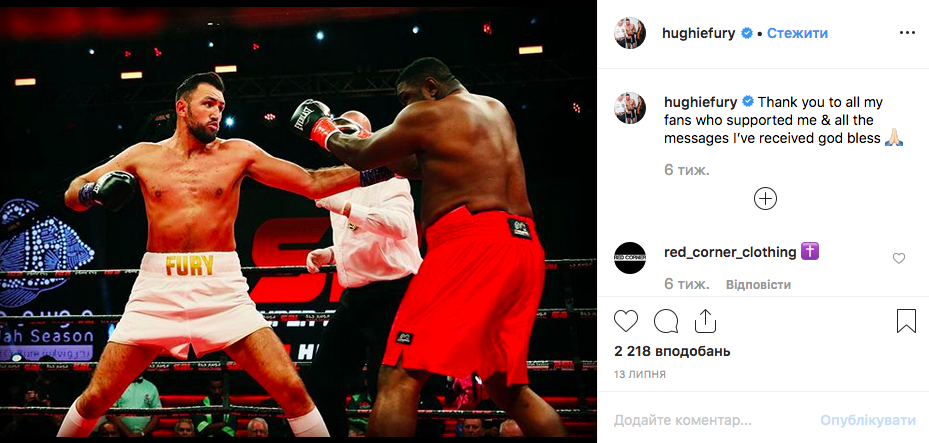This screenshot has width=929, height=443.
Task: Like the post with the heart icon
Action: 626,321
